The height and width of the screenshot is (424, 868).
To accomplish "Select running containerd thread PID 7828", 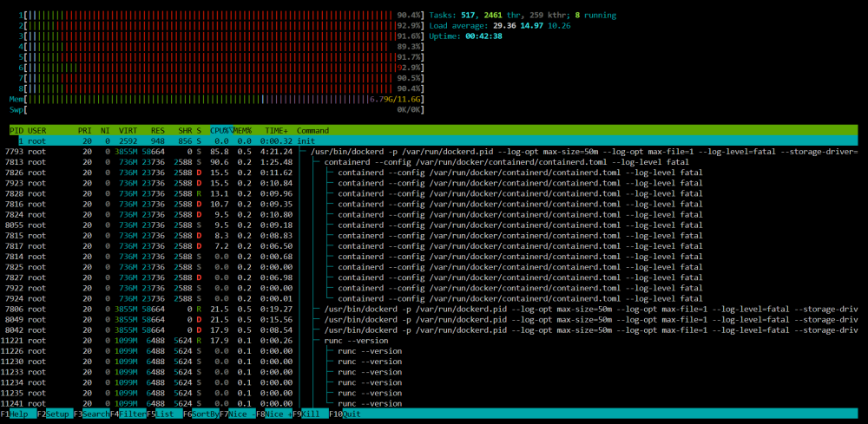I will click(x=429, y=193).
